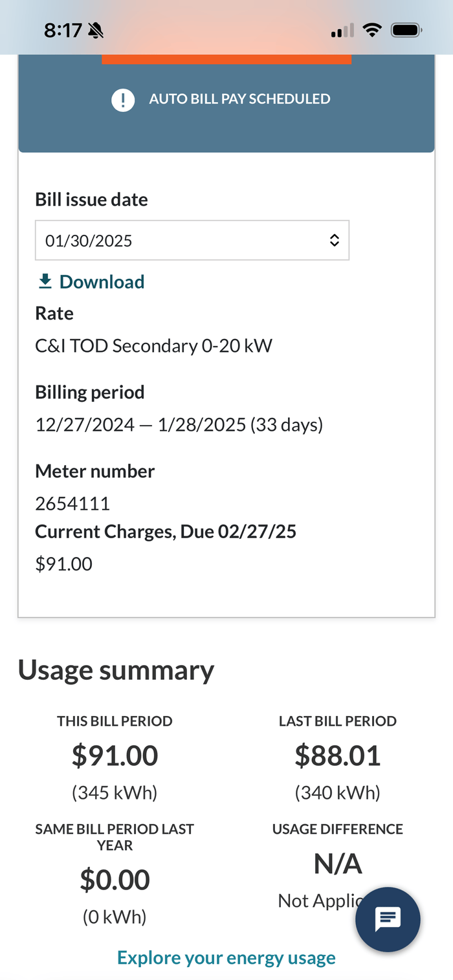
Task: Tap the silent mode bell icon
Action: coord(96,30)
